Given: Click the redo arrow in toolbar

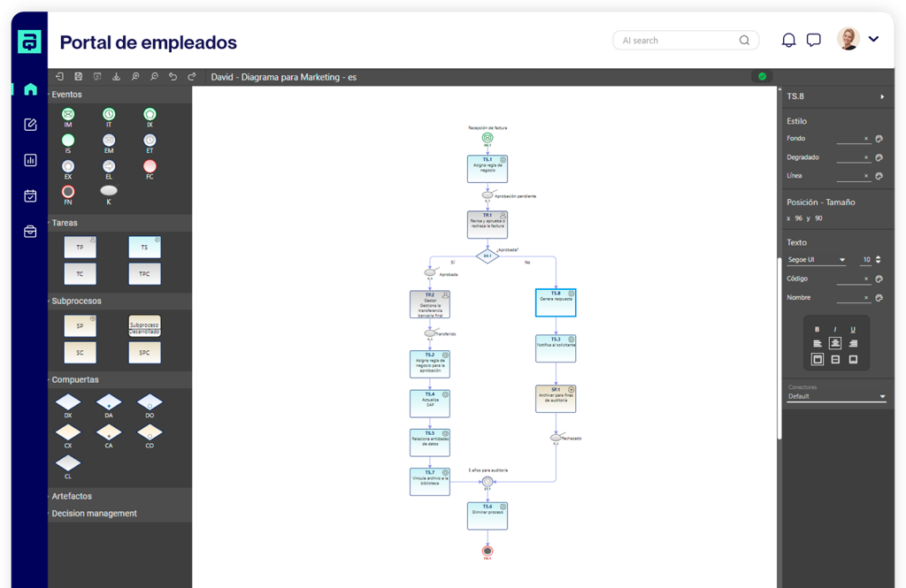Looking at the screenshot, I should (x=192, y=77).
